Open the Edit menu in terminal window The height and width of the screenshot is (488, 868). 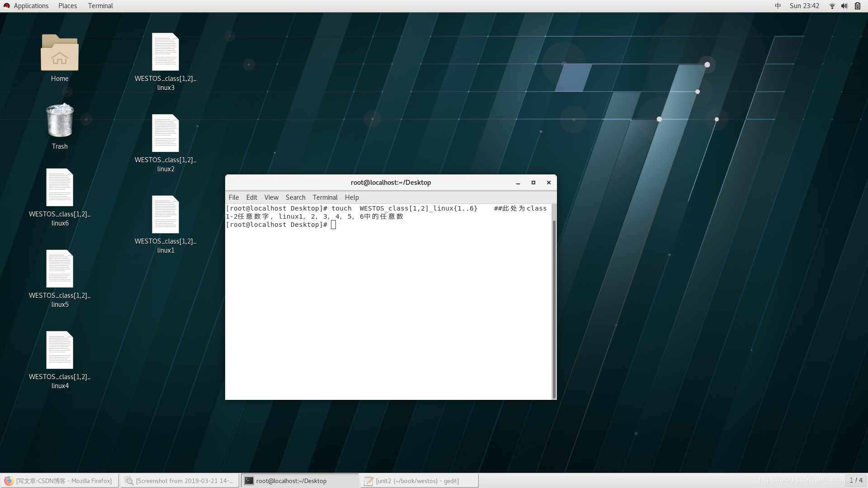252,197
